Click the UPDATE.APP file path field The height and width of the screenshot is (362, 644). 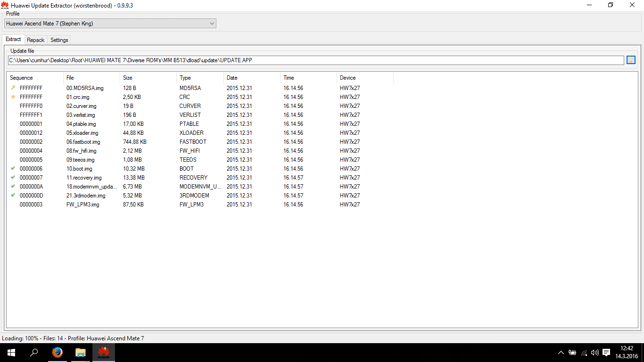pos(316,60)
